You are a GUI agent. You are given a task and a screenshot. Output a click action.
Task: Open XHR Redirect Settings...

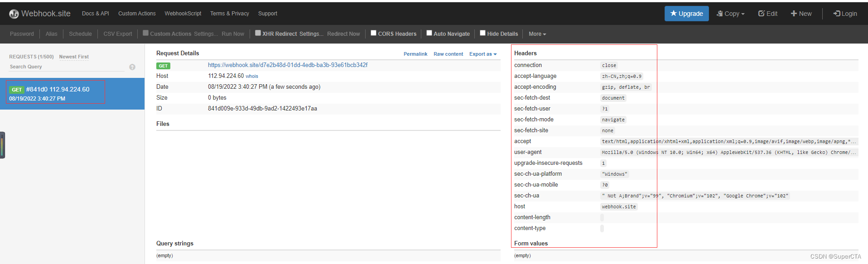[x=311, y=34]
